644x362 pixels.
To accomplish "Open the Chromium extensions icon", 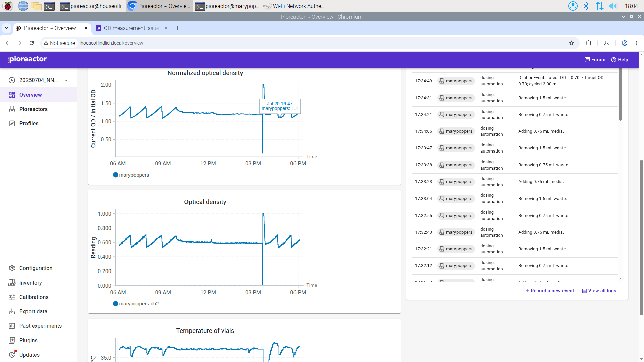I will pos(588,43).
